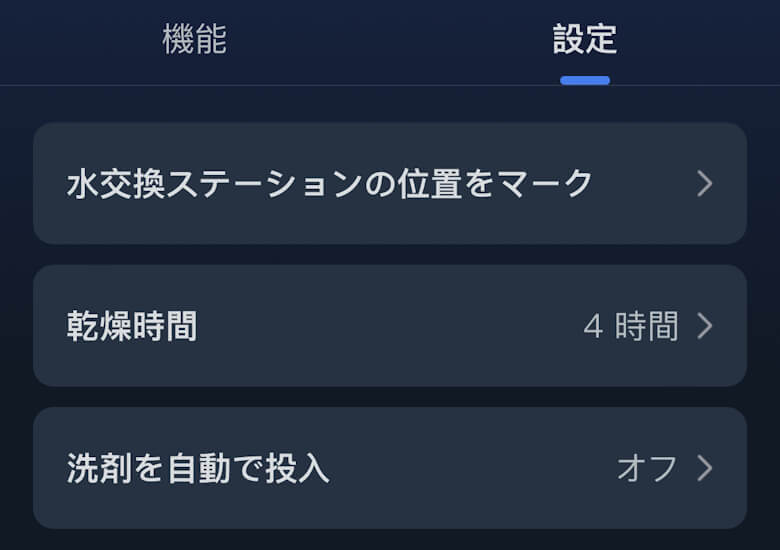This screenshot has width=780, height=550.
Task: Click the 4 時間 drying time value
Action: (630, 327)
